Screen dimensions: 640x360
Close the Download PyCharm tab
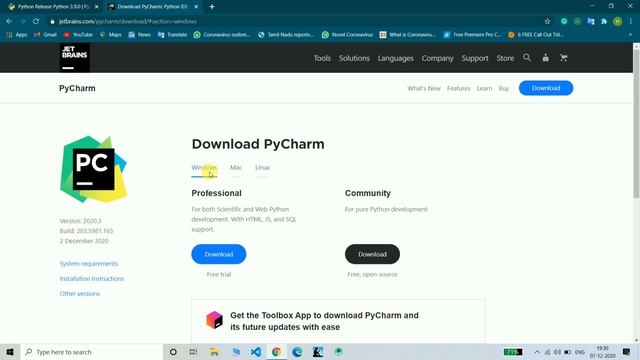[x=196, y=7]
